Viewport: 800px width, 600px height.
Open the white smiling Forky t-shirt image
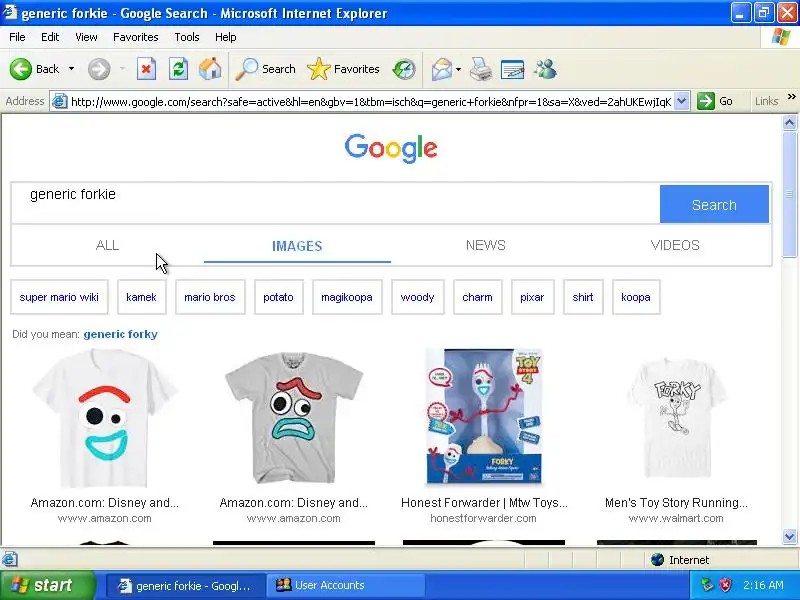(x=105, y=418)
